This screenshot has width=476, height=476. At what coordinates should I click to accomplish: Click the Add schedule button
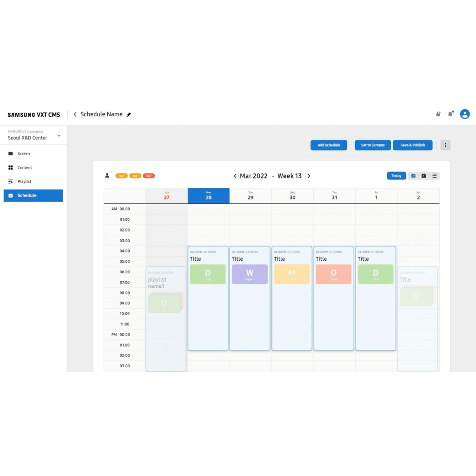pyautogui.click(x=329, y=145)
